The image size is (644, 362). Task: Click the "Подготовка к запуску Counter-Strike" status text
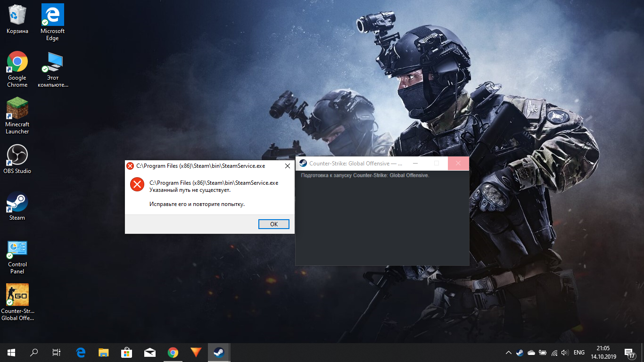tap(365, 175)
